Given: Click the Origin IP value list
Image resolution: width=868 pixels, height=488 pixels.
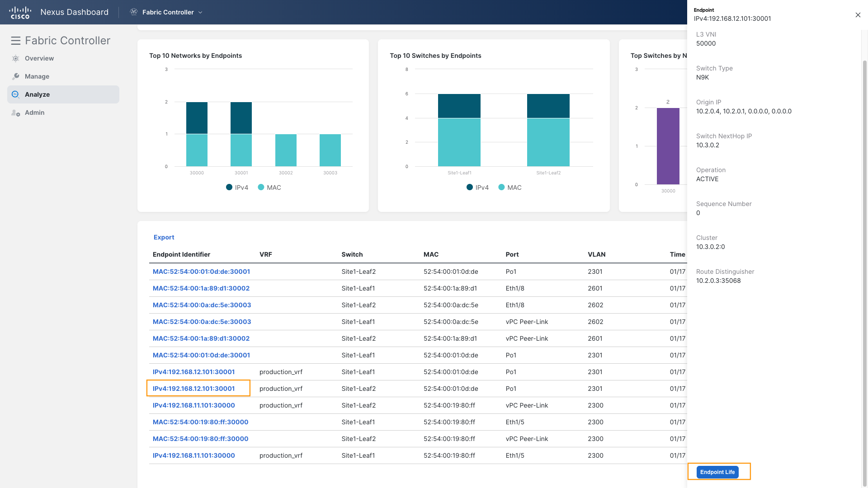Looking at the screenshot, I should pos(744,111).
